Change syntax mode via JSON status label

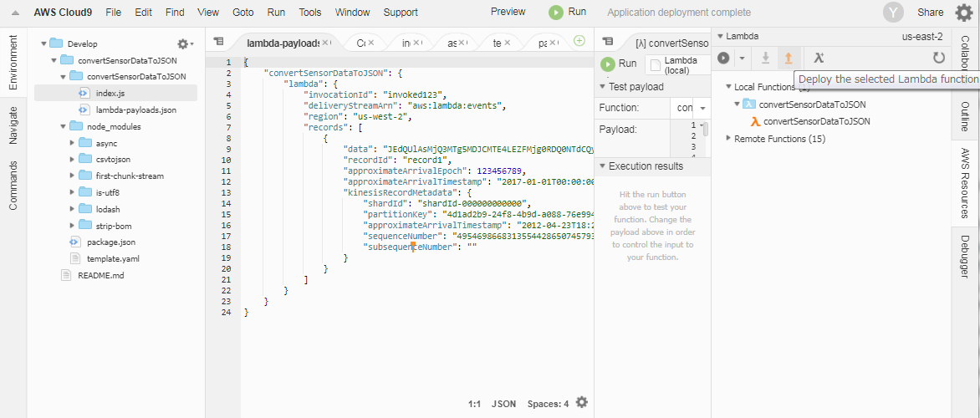click(x=503, y=404)
